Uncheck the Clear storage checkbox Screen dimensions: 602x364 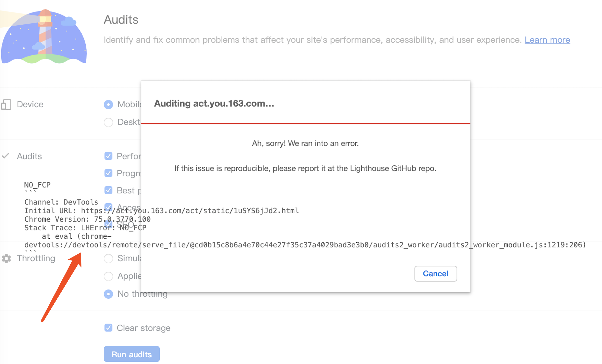tap(109, 328)
